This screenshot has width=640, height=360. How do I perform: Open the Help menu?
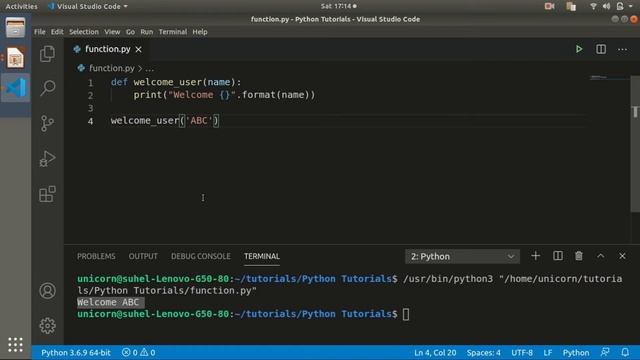pyautogui.click(x=200, y=32)
